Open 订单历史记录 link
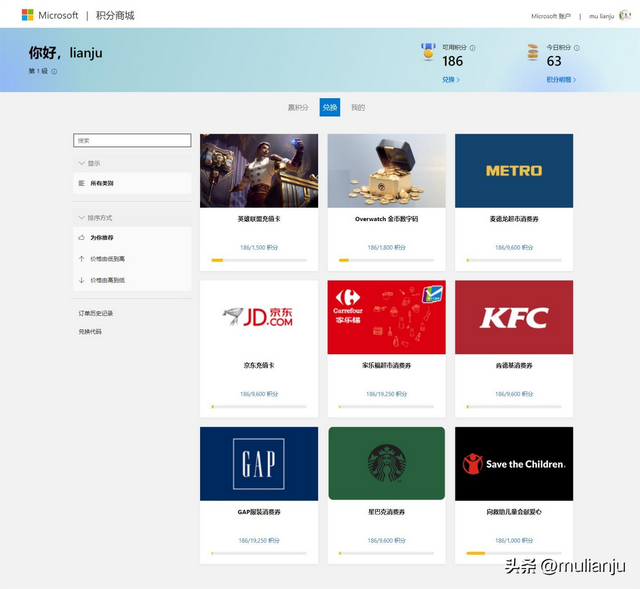This screenshot has width=640, height=589. click(x=96, y=313)
